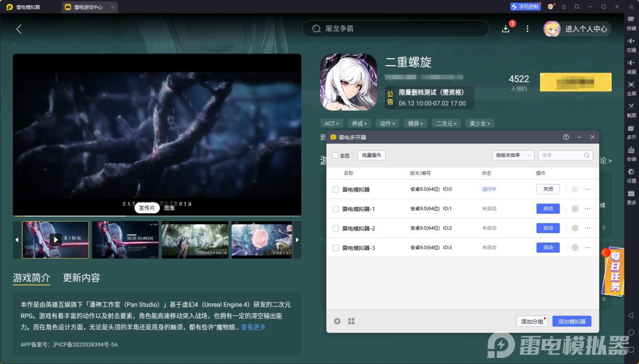
Task: Expand the 美少女 > tag
Action: pyautogui.click(x=480, y=123)
